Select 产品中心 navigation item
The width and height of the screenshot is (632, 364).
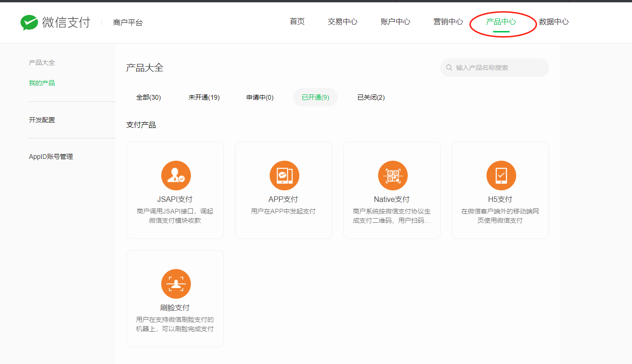click(501, 22)
